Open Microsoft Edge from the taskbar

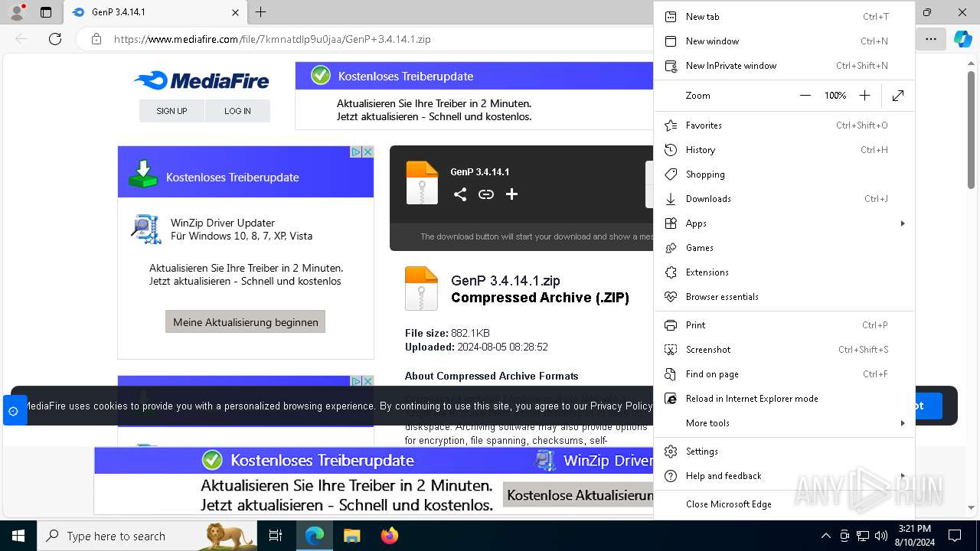pos(315,536)
